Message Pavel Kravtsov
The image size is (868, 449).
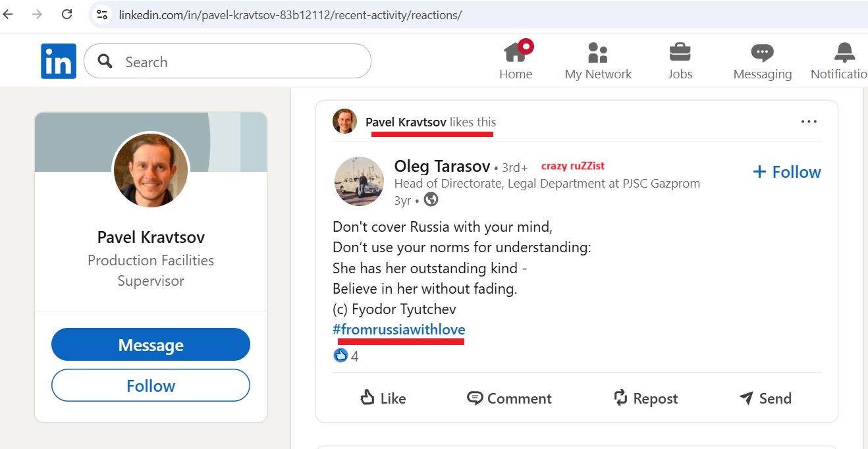[x=150, y=344]
